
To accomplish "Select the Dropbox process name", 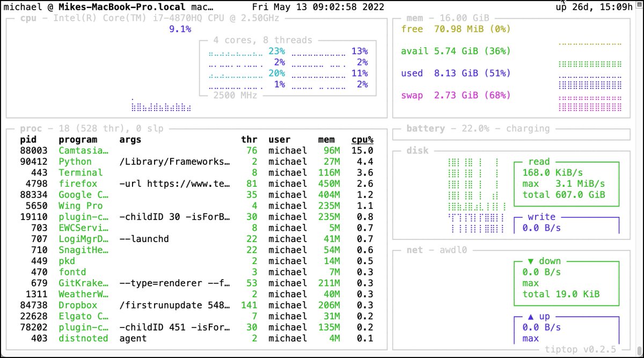I will pyautogui.click(x=78, y=305).
